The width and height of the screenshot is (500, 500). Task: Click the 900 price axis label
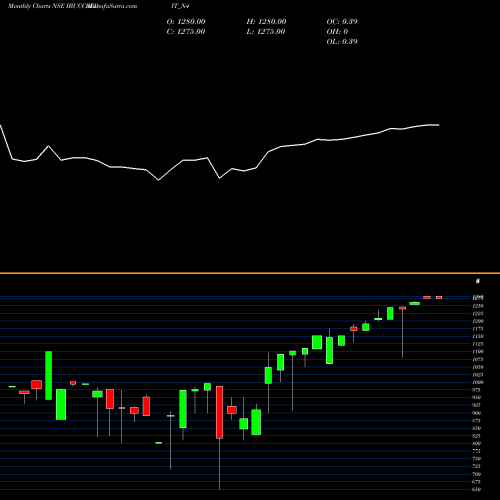click(477, 413)
